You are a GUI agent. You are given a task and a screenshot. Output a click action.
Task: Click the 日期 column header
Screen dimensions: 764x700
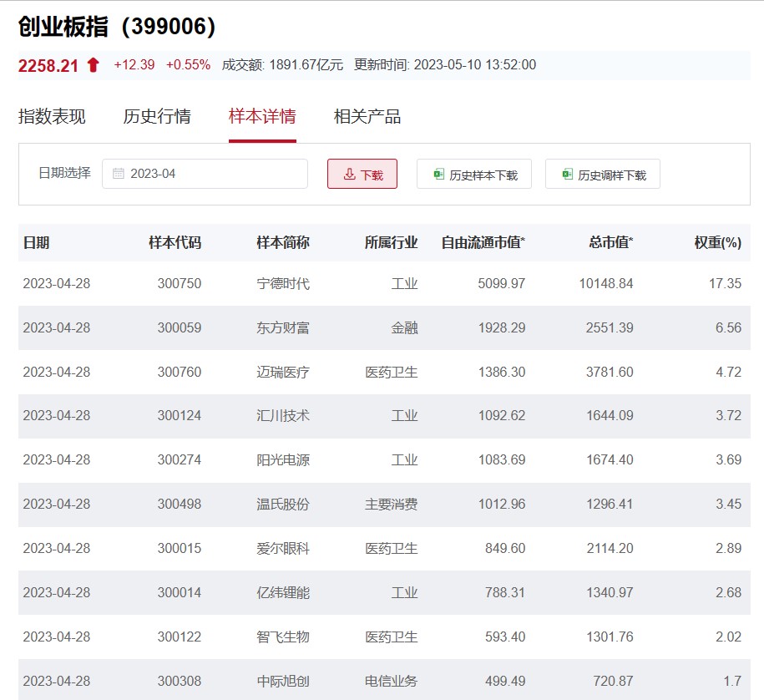pos(36,242)
